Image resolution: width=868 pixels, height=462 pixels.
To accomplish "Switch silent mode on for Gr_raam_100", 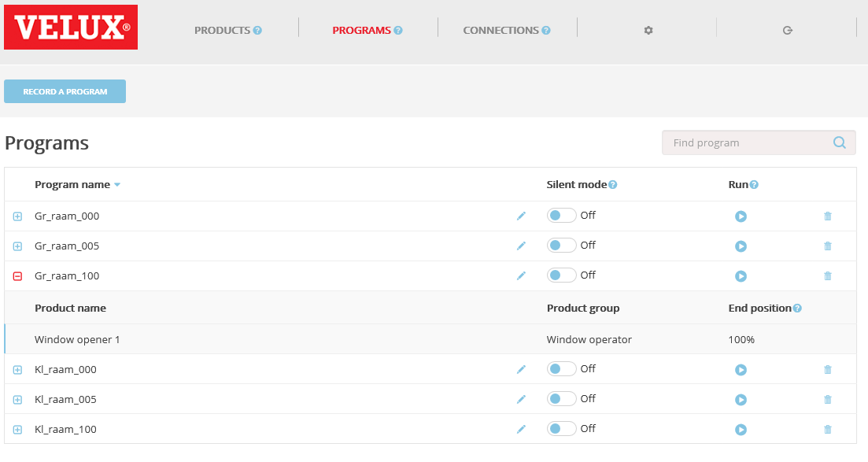I will pyautogui.click(x=561, y=275).
